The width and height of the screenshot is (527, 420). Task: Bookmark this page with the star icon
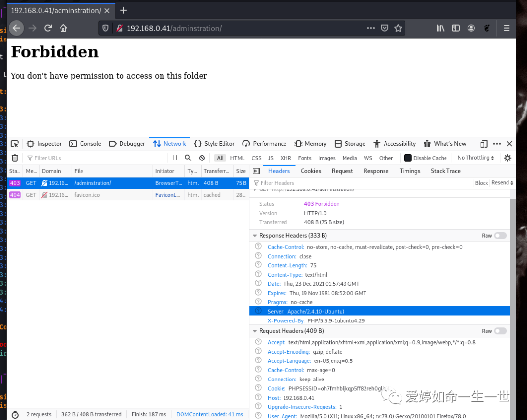coord(398,28)
